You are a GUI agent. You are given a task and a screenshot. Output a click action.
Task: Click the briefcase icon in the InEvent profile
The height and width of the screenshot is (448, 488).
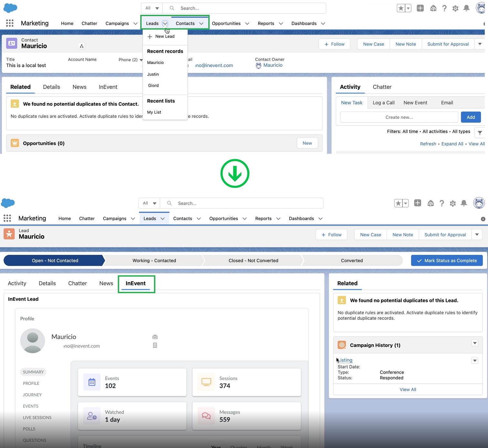tap(155, 337)
